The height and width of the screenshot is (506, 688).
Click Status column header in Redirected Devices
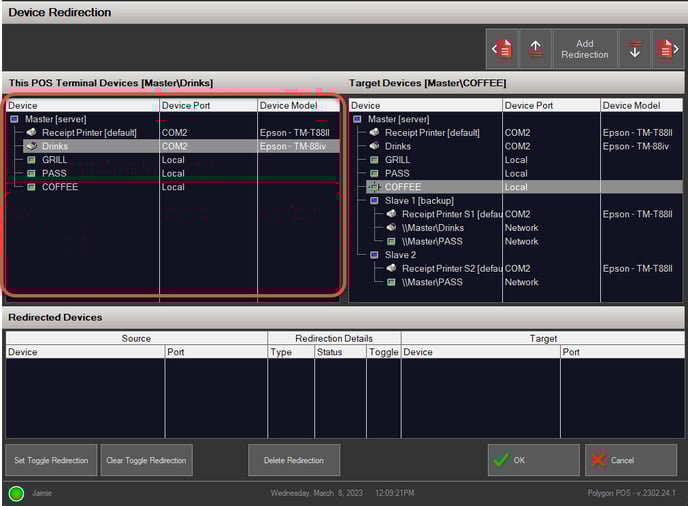340,352
